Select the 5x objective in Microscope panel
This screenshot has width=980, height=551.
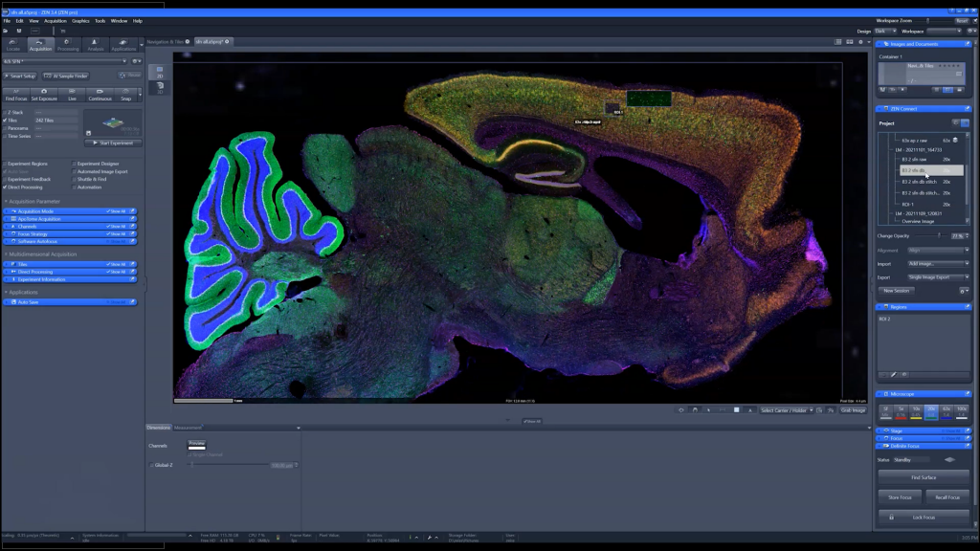pyautogui.click(x=901, y=409)
